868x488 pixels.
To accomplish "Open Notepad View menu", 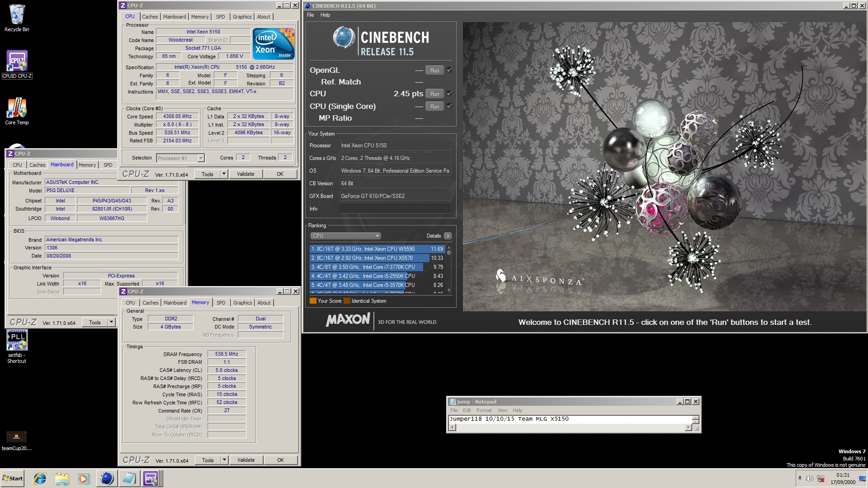I will (502, 410).
